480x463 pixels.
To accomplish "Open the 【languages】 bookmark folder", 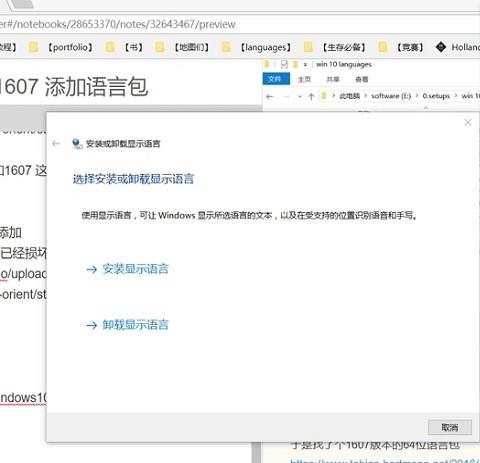I will (x=256, y=47).
